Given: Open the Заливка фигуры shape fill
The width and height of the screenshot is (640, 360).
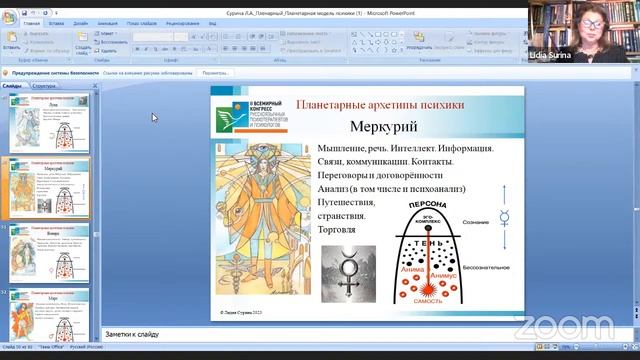Looking at the screenshot, I should pyautogui.click(x=488, y=34).
